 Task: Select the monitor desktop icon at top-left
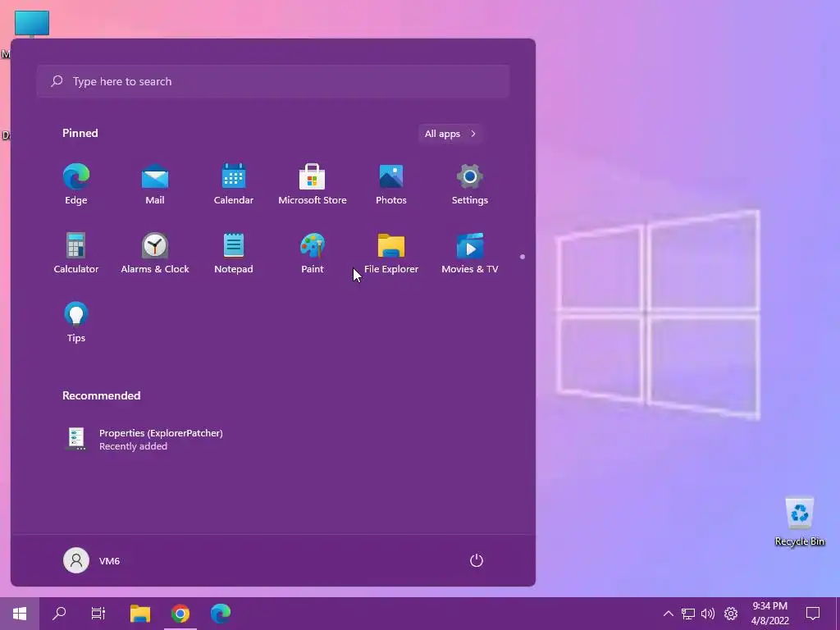(32, 24)
